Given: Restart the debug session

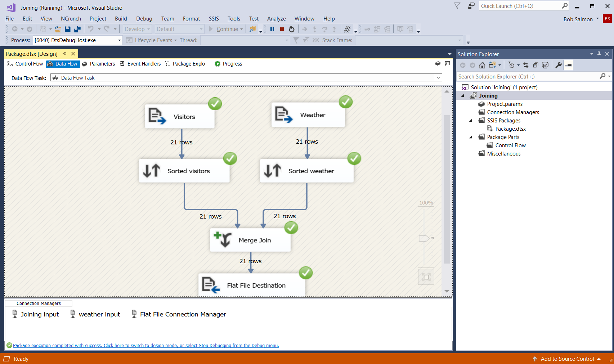Looking at the screenshot, I should (292, 29).
